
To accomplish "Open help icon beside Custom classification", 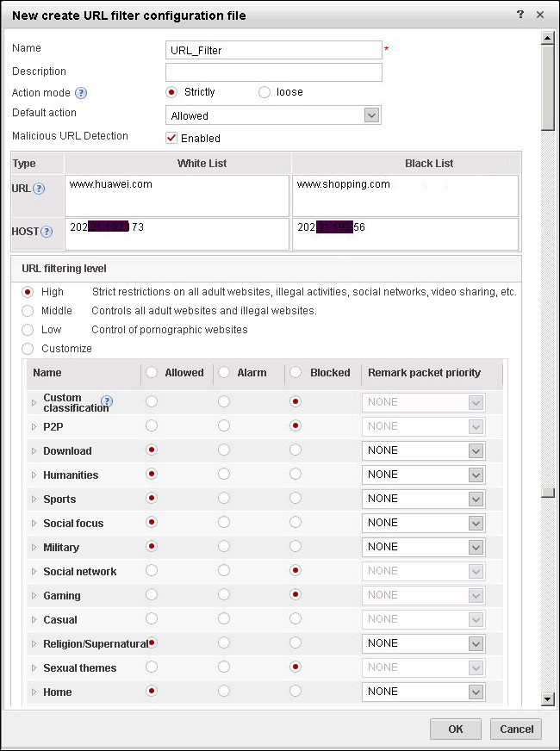I will tap(108, 401).
